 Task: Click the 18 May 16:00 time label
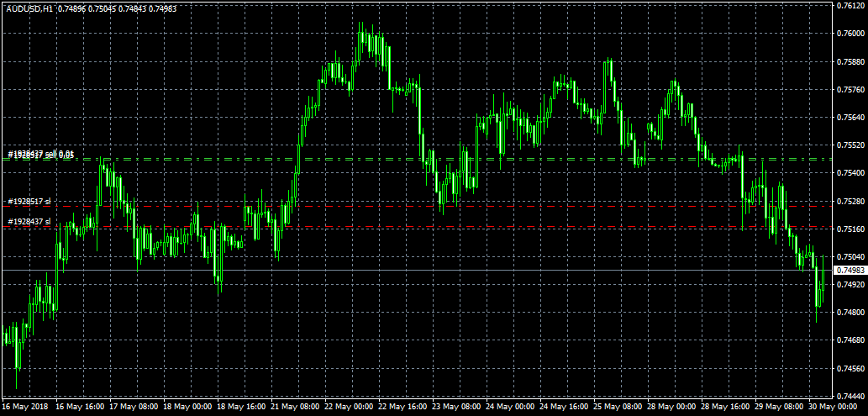click(241, 406)
